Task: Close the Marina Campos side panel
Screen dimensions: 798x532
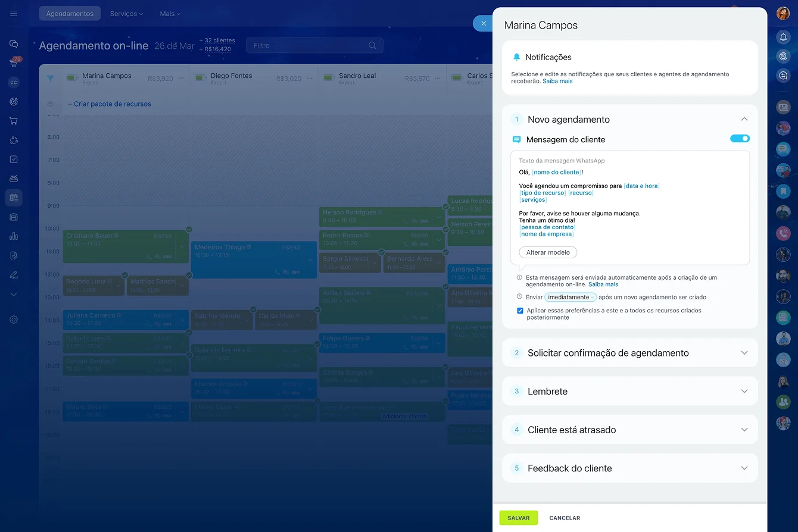Action: (x=483, y=23)
